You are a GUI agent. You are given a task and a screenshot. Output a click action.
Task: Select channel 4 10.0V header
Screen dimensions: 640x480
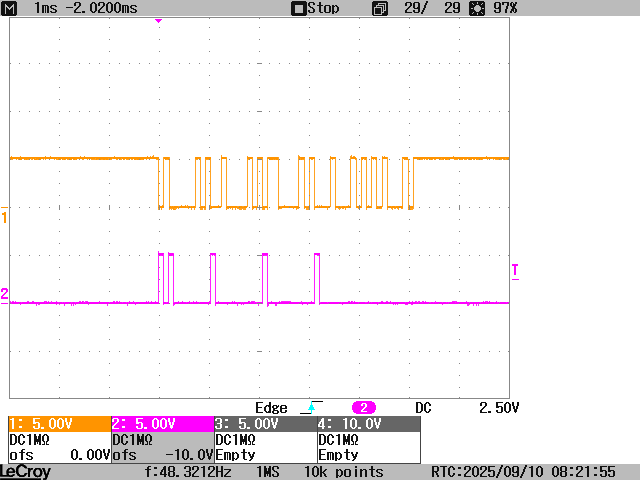[369, 424]
